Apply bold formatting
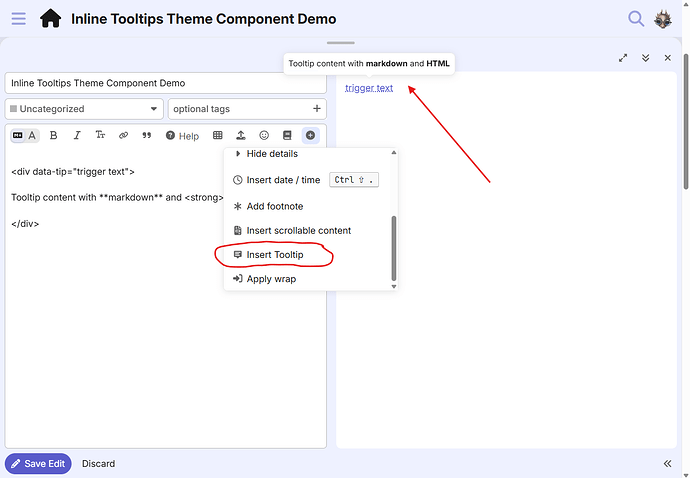This screenshot has height=478, width=690. point(54,136)
